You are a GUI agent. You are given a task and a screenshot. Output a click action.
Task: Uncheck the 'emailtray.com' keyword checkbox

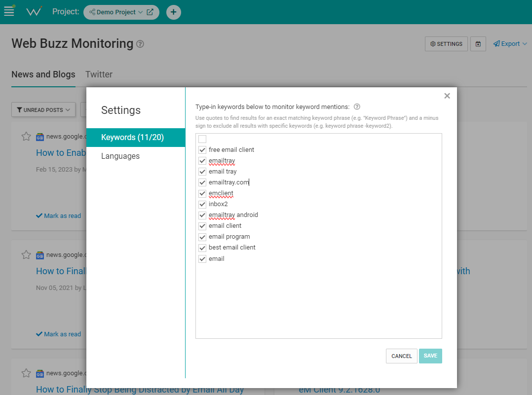tap(202, 182)
